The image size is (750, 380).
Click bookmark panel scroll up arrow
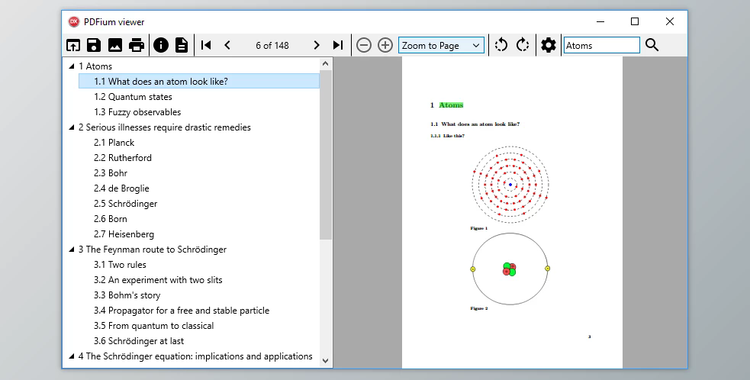[x=326, y=64]
